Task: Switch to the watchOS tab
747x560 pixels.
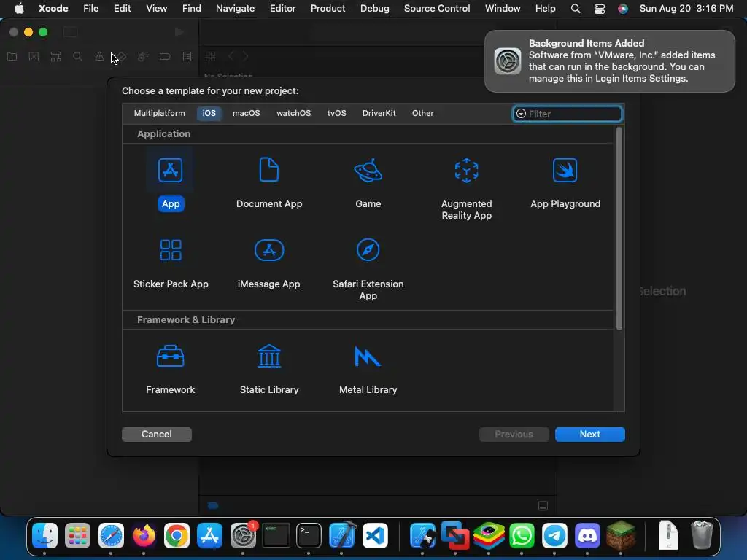Action: [x=293, y=113]
